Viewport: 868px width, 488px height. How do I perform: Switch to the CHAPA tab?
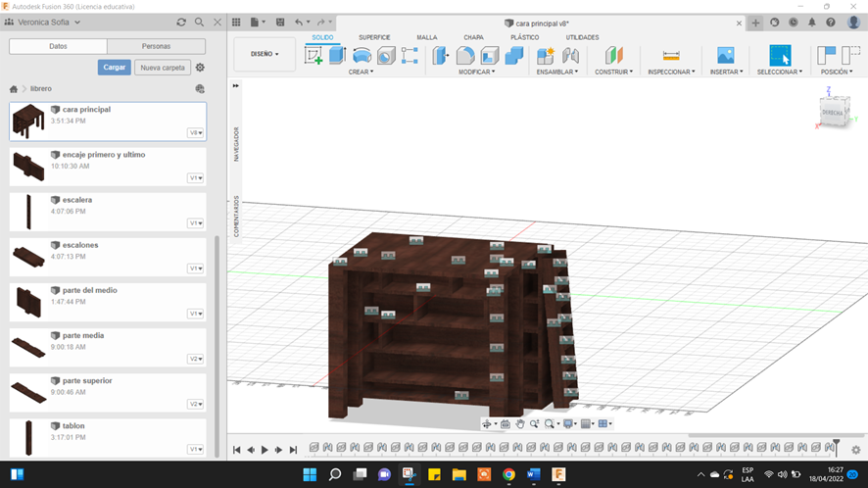click(x=473, y=37)
